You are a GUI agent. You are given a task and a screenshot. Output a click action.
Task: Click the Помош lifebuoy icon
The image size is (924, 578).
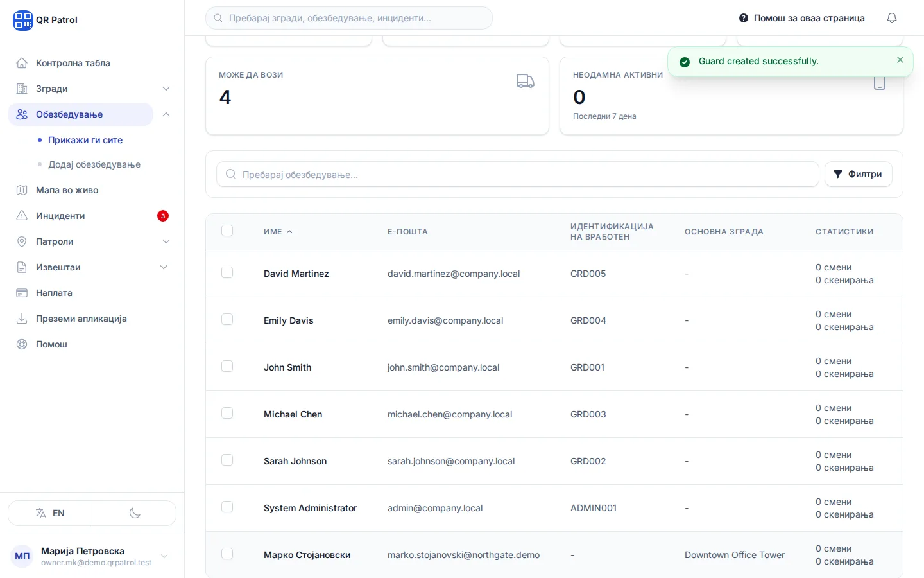(x=22, y=344)
